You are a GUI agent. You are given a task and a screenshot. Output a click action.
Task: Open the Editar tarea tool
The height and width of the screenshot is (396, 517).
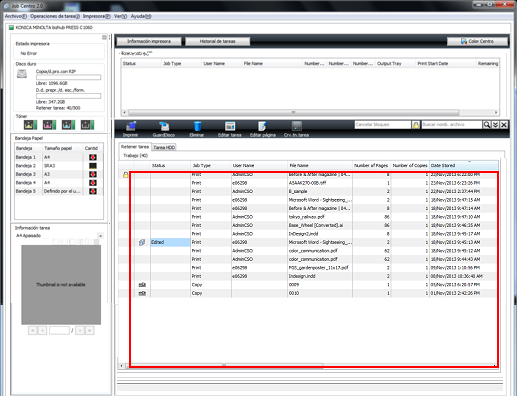tap(230, 126)
